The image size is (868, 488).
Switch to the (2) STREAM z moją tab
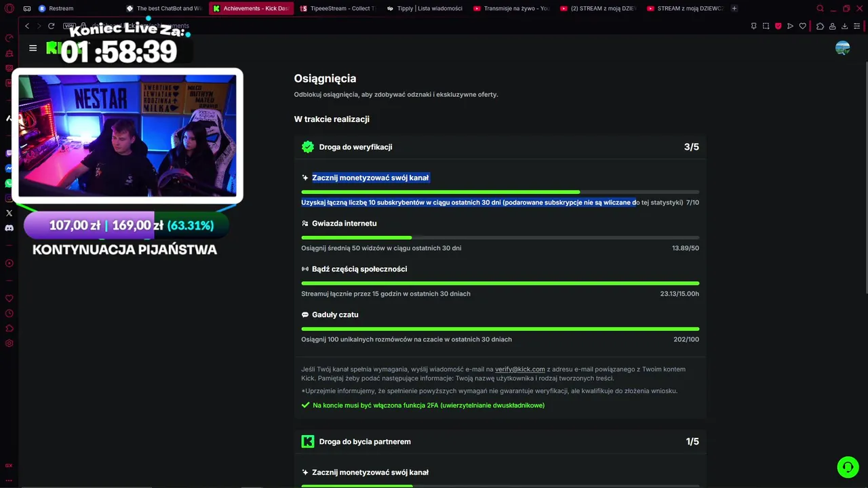[598, 9]
